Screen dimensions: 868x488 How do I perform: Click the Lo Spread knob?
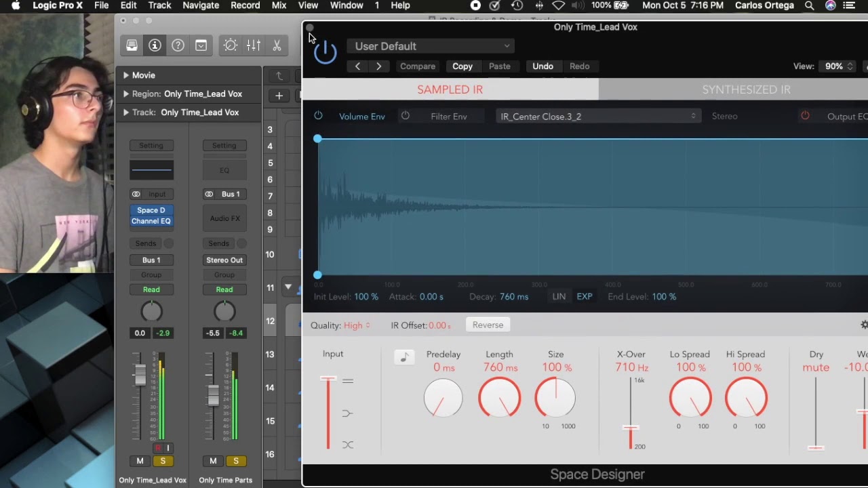tap(690, 398)
